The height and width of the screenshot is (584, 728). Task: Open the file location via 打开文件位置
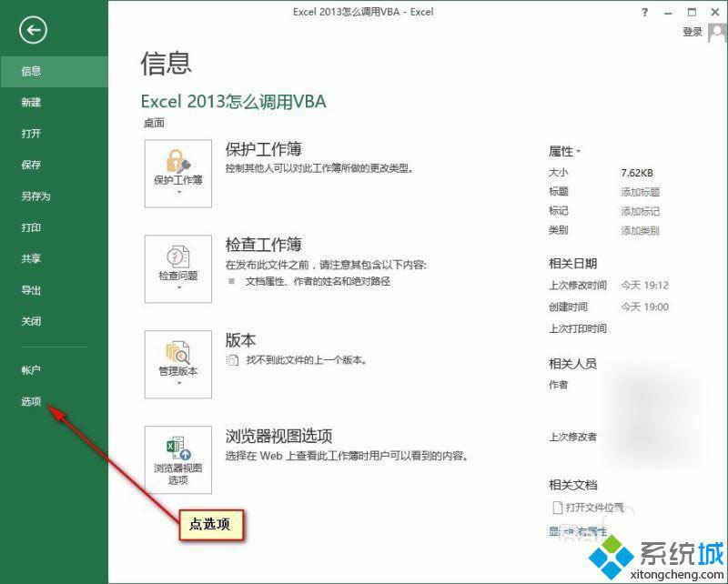(x=592, y=508)
